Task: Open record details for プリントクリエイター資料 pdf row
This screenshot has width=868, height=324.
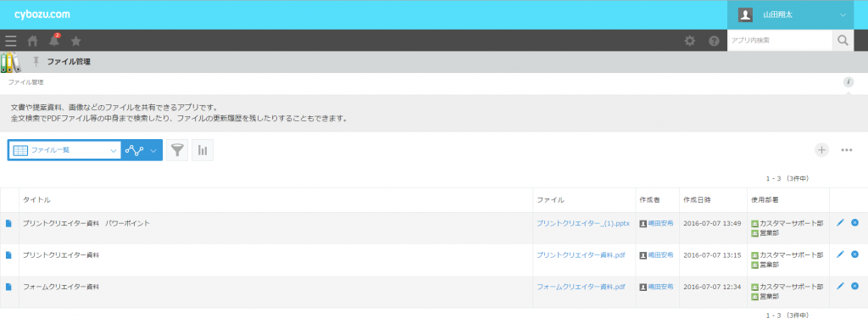Action: click(8, 254)
